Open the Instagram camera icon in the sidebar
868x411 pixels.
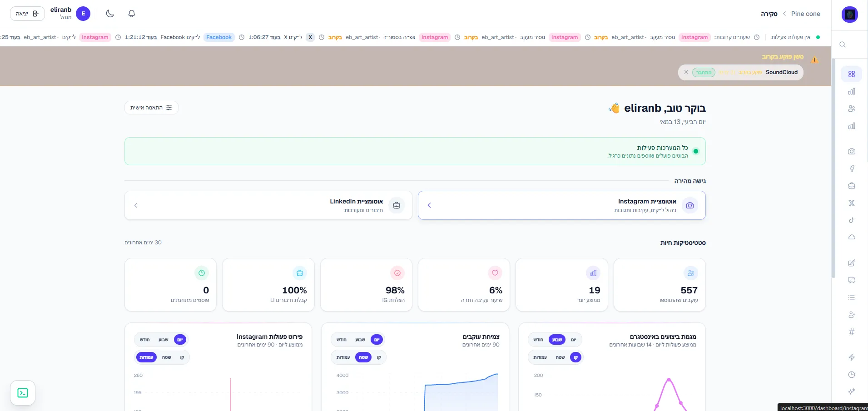point(852,151)
